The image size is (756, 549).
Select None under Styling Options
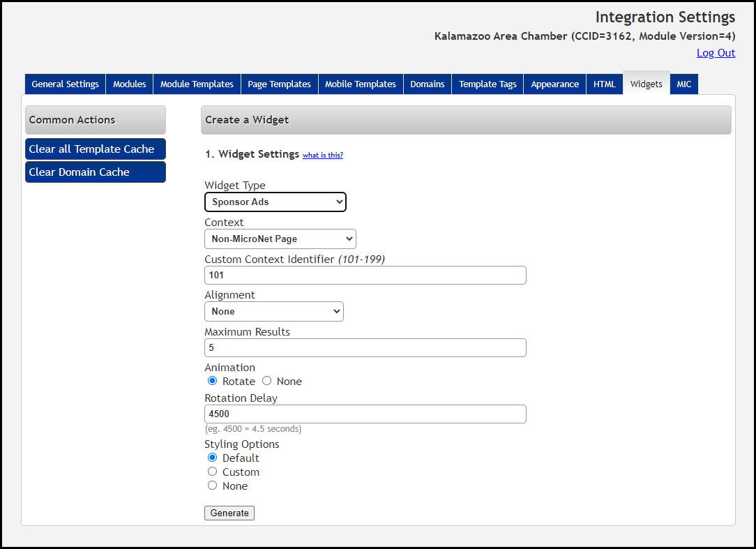pos(213,486)
